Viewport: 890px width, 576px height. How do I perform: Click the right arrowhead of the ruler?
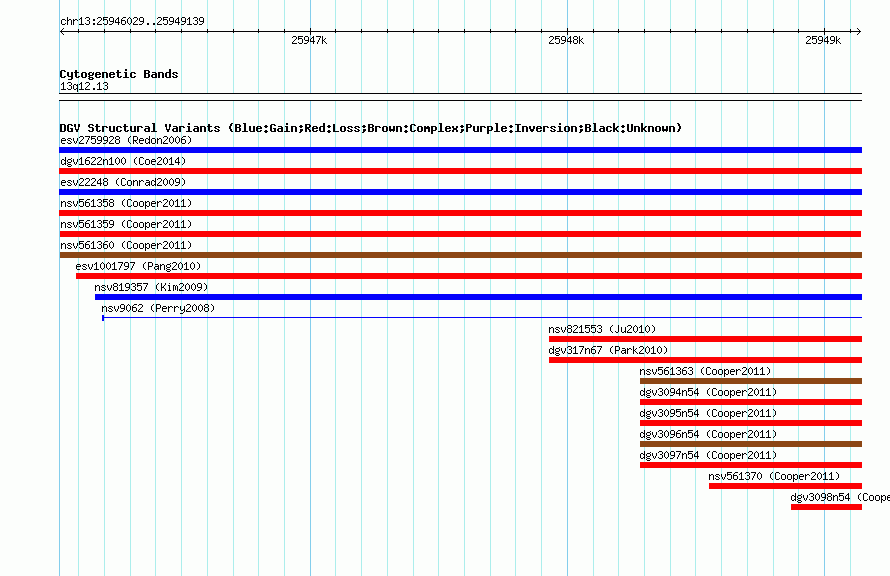858,31
